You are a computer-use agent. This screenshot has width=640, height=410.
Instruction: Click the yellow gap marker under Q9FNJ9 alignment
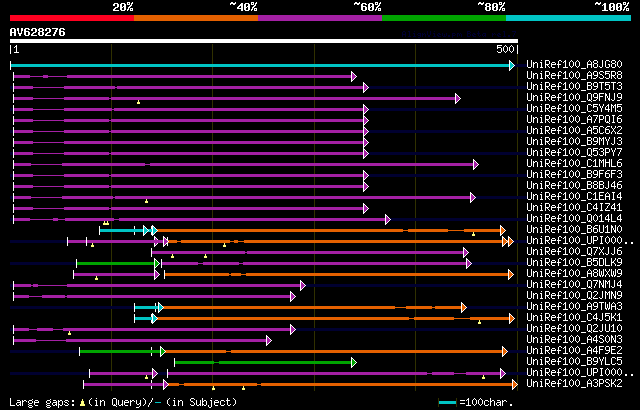[x=138, y=102]
